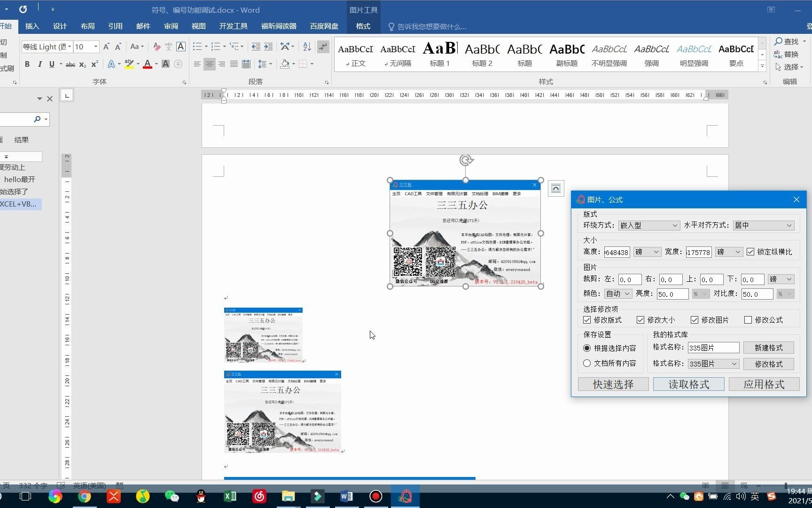This screenshot has height=508, width=812.
Task: Rotate selected picture using rotation handle
Action: [466, 160]
